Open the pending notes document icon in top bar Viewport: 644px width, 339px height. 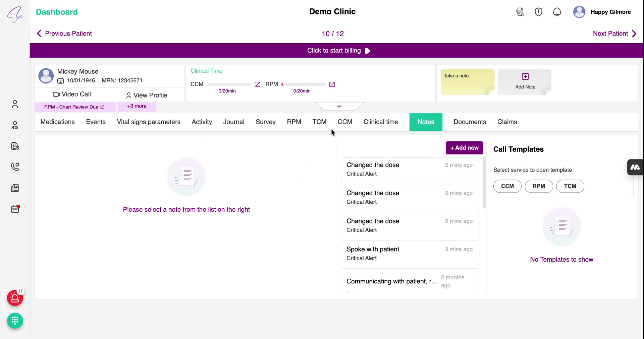tap(520, 12)
